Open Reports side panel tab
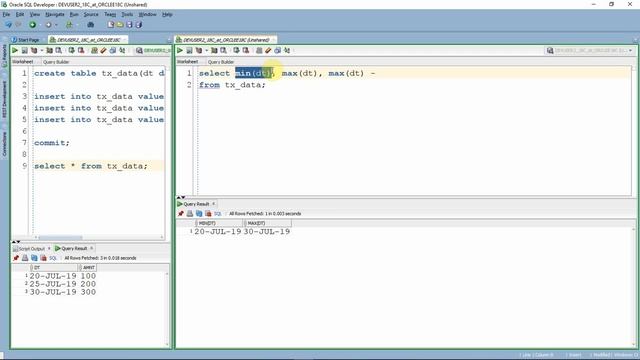Image resolution: width=640 pixels, height=360 pixels. click(x=4, y=56)
